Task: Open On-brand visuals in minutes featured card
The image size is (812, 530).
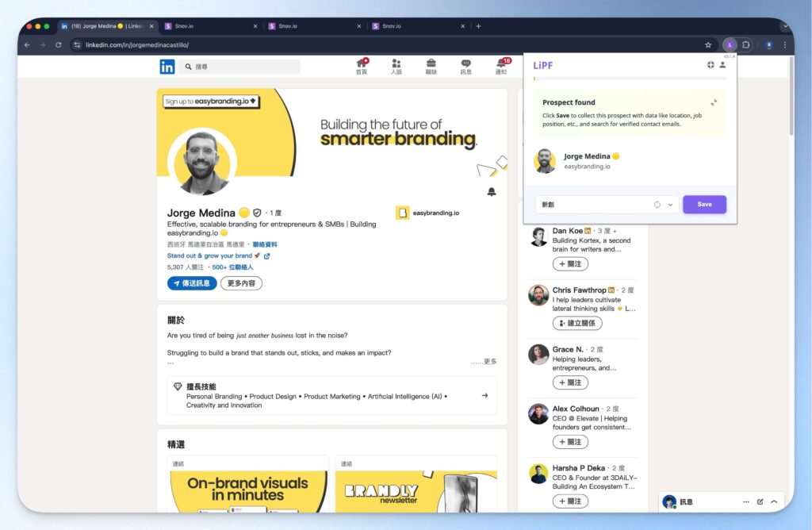Action: tap(248, 485)
